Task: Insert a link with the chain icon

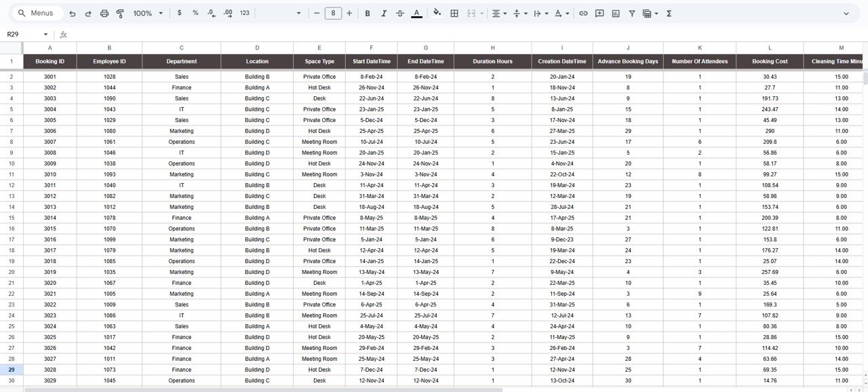Action: (x=583, y=14)
